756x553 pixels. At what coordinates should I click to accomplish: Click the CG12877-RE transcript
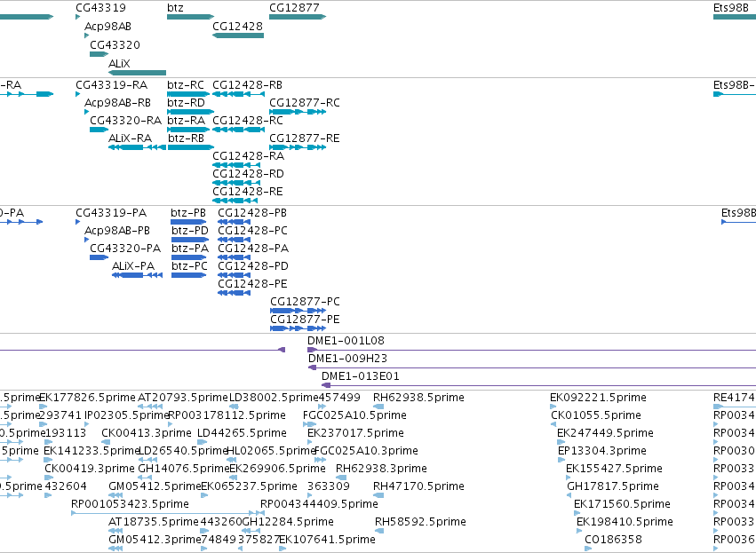[x=298, y=147]
